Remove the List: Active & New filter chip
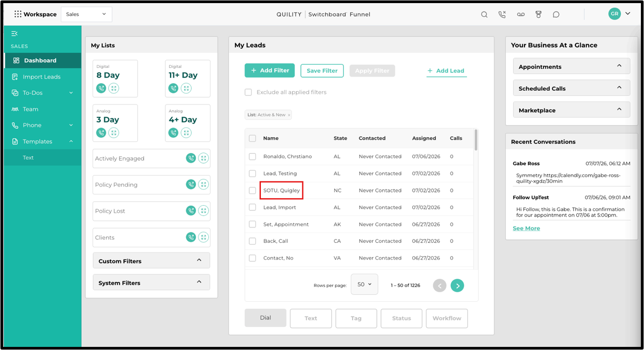 (x=289, y=115)
